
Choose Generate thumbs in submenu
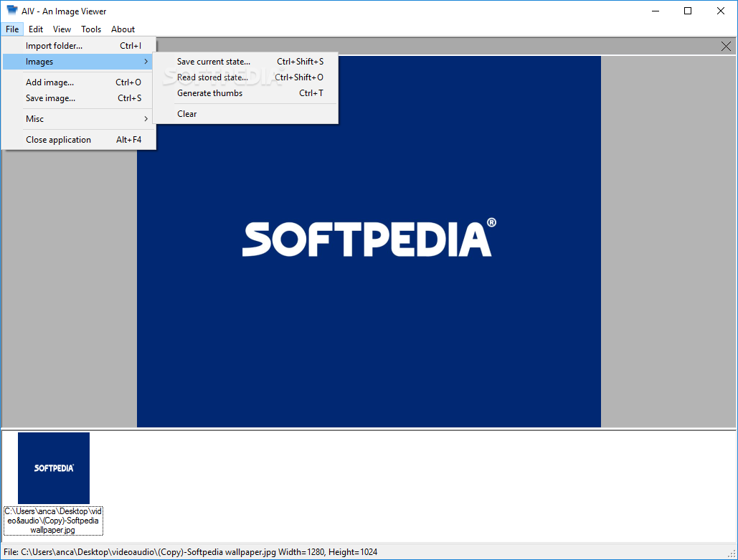coord(246,93)
